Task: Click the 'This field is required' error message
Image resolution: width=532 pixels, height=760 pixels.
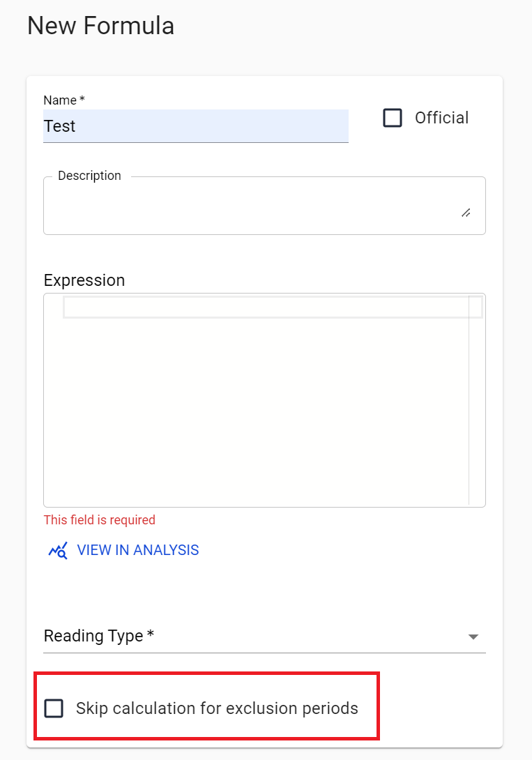Action: pos(100,520)
